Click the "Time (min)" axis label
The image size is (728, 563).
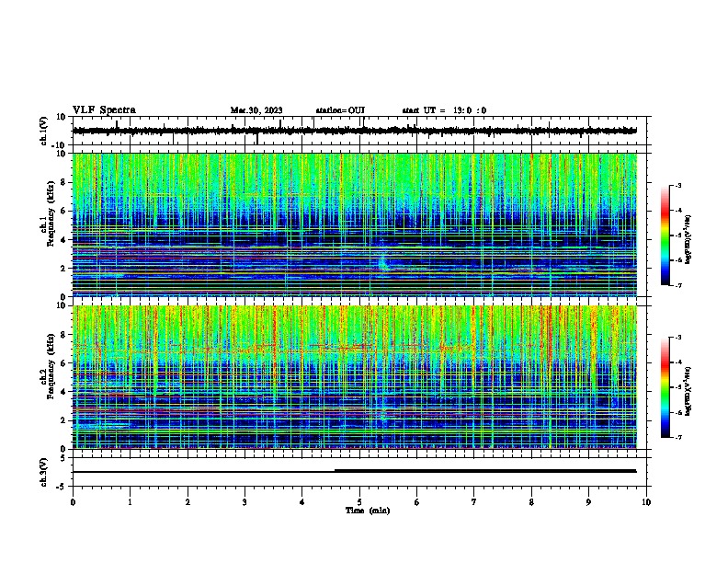coord(368,511)
